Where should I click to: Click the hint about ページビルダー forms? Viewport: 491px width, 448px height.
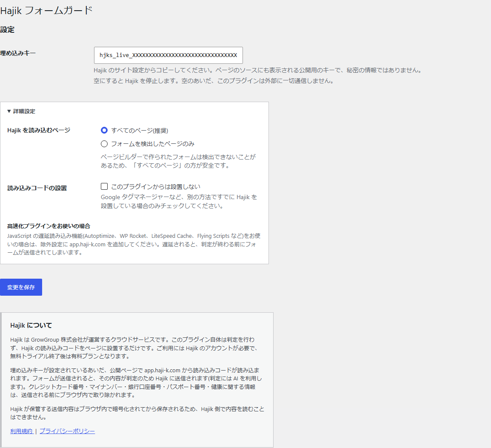point(178,161)
